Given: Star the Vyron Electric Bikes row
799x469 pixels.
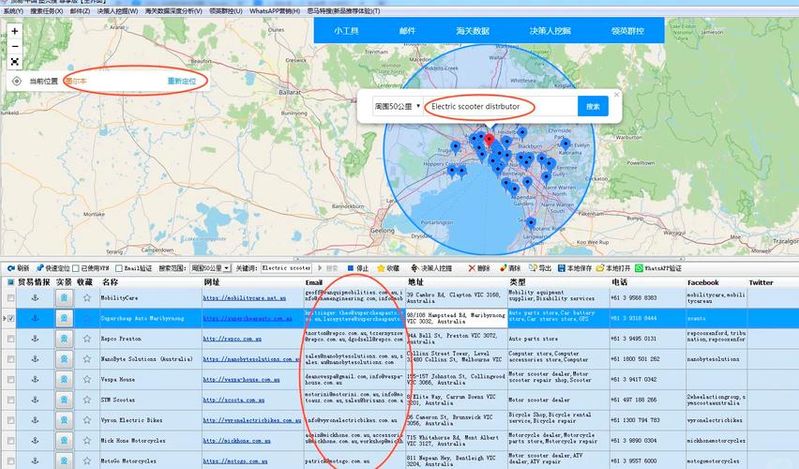Looking at the screenshot, I should (87, 420).
